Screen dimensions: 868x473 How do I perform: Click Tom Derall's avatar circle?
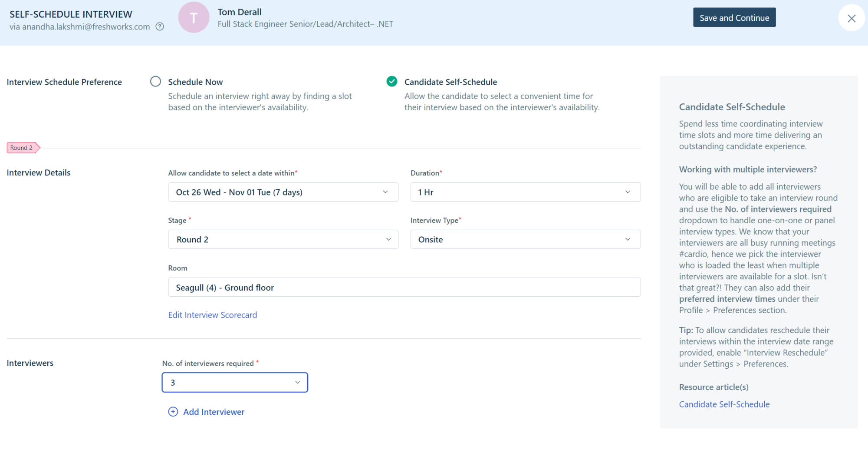194,18
